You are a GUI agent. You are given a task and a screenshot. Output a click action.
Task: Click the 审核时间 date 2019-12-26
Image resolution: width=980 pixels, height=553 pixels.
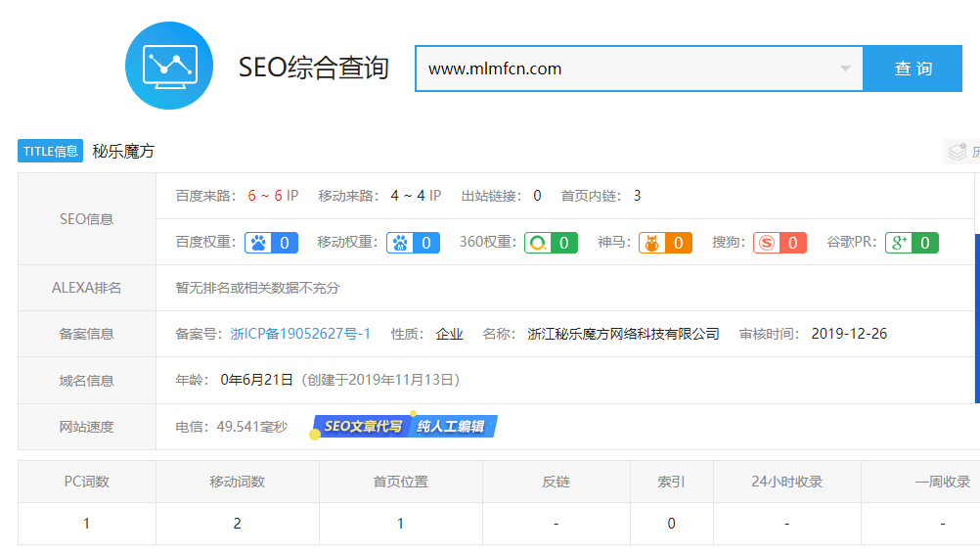point(849,334)
